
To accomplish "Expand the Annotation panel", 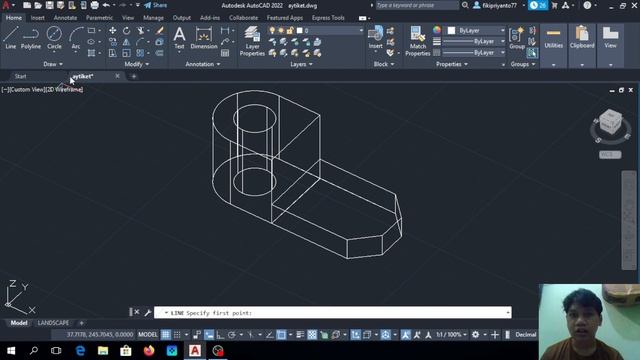I will (203, 64).
